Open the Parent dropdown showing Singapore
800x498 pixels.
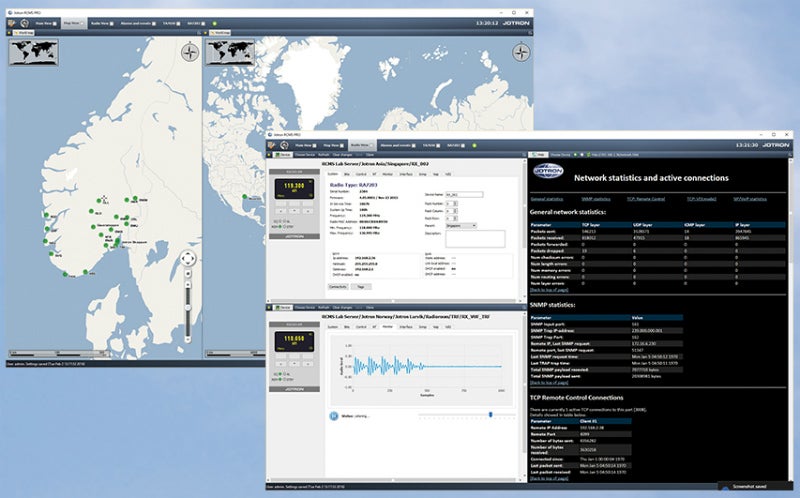click(x=460, y=225)
